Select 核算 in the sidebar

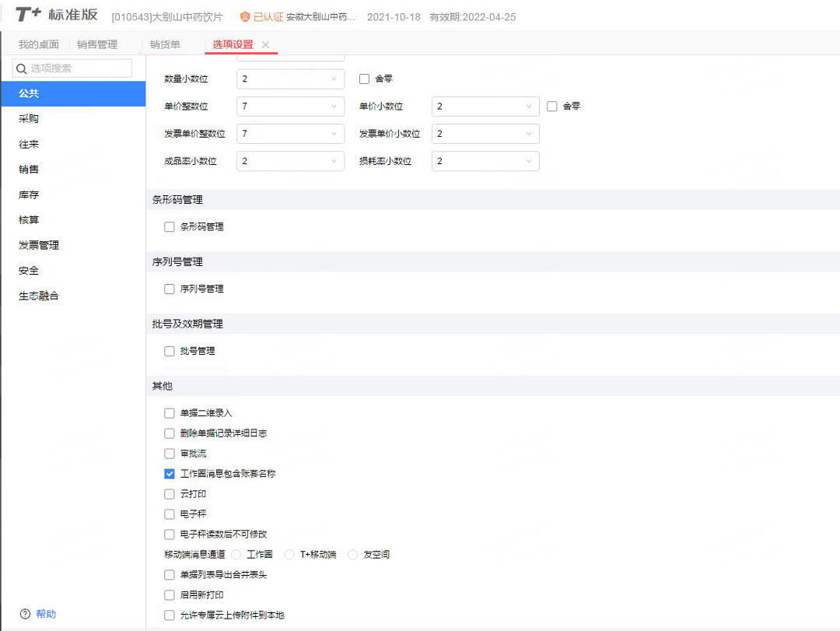(x=73, y=220)
